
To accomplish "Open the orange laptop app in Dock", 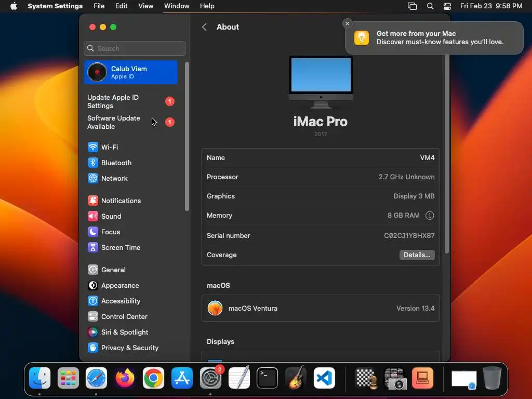I will pos(423,378).
